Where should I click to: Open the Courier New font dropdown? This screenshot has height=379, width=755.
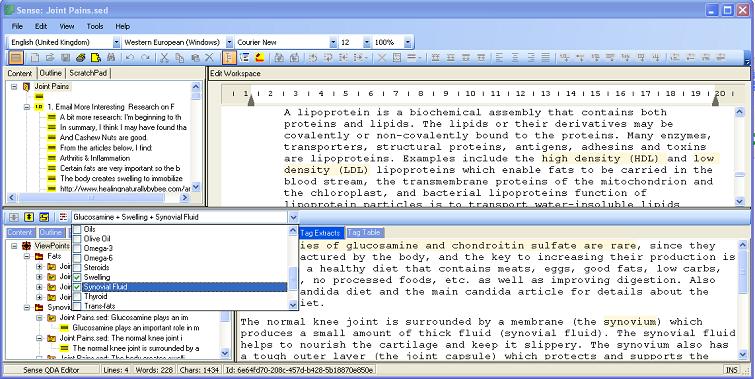coord(333,42)
